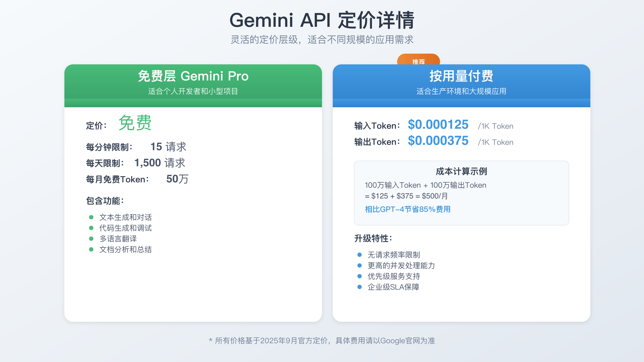Click the 文档分析和总结 list item
Image resolution: width=644 pixels, height=362 pixels.
(126, 249)
